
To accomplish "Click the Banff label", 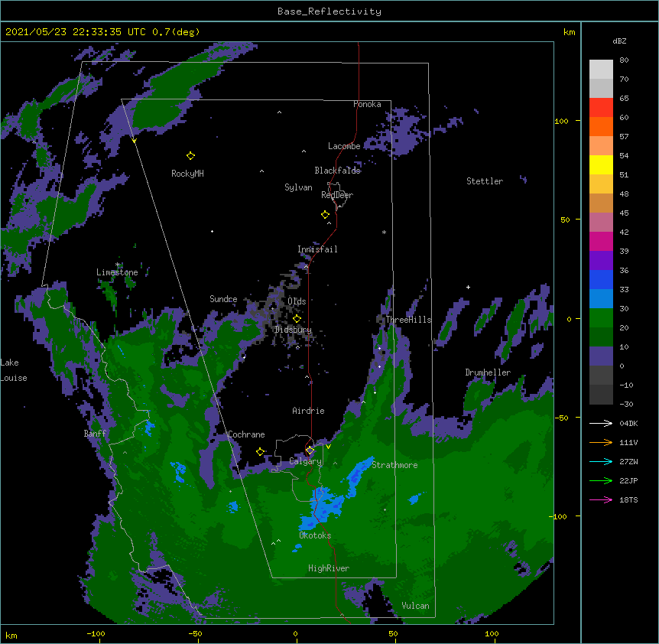I will (95, 434).
